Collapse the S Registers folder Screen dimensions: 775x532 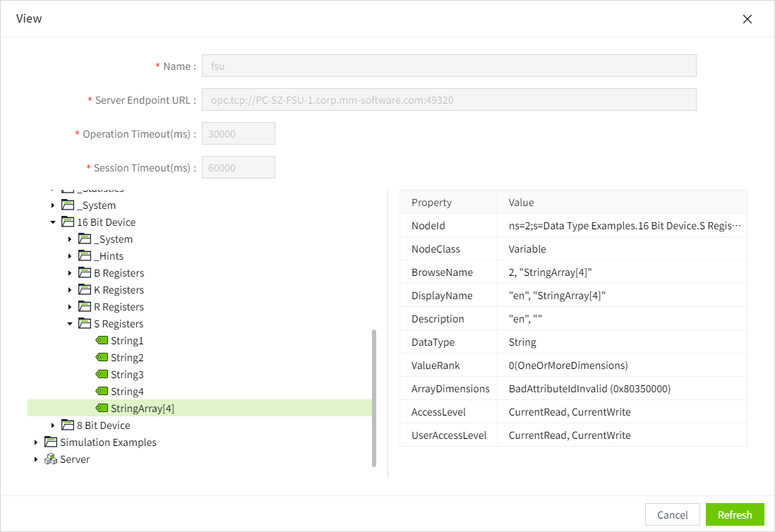[70, 324]
